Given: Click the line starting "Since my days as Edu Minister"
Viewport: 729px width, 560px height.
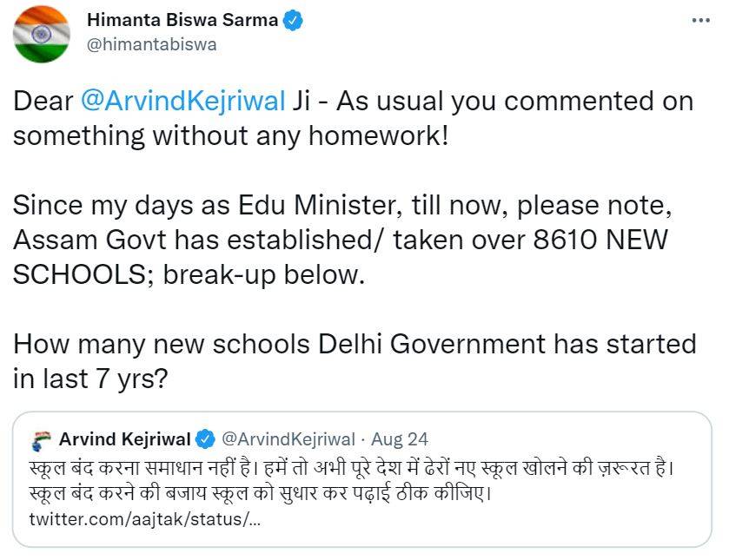Looking at the screenshot, I should pyautogui.click(x=342, y=206).
